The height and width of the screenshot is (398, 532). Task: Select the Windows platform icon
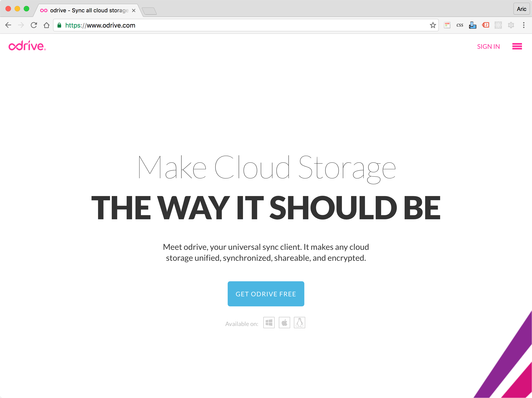(269, 323)
